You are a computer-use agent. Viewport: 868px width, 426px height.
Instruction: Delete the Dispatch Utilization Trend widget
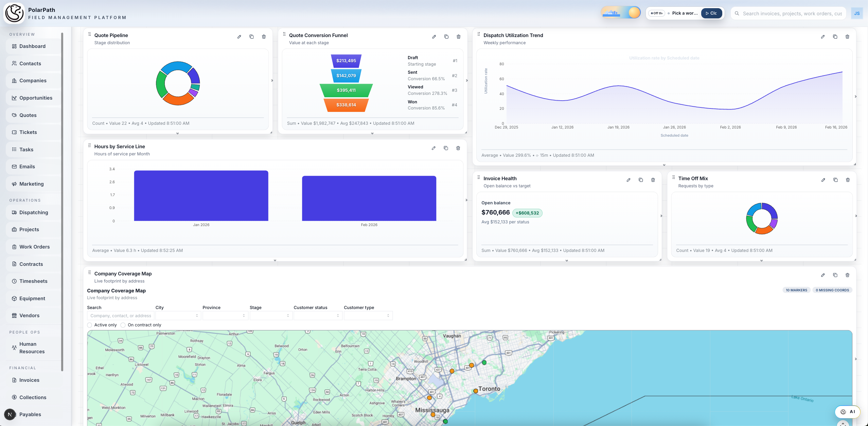click(847, 37)
